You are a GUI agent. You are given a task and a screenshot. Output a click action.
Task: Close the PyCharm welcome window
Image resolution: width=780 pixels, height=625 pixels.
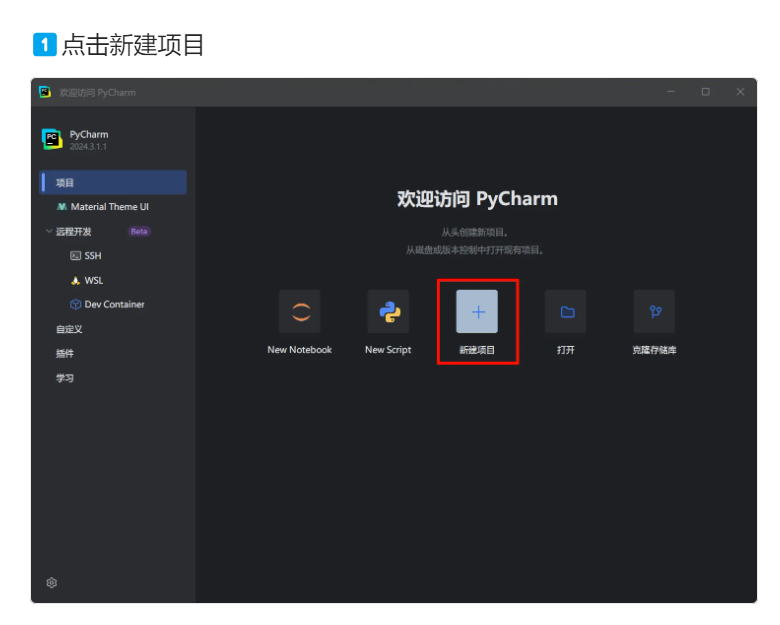click(x=740, y=92)
